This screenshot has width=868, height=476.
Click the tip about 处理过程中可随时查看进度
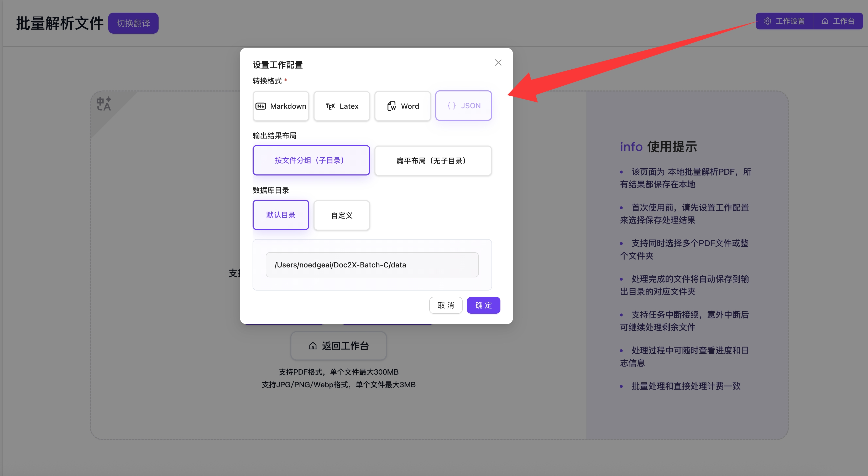pyautogui.click(x=684, y=357)
